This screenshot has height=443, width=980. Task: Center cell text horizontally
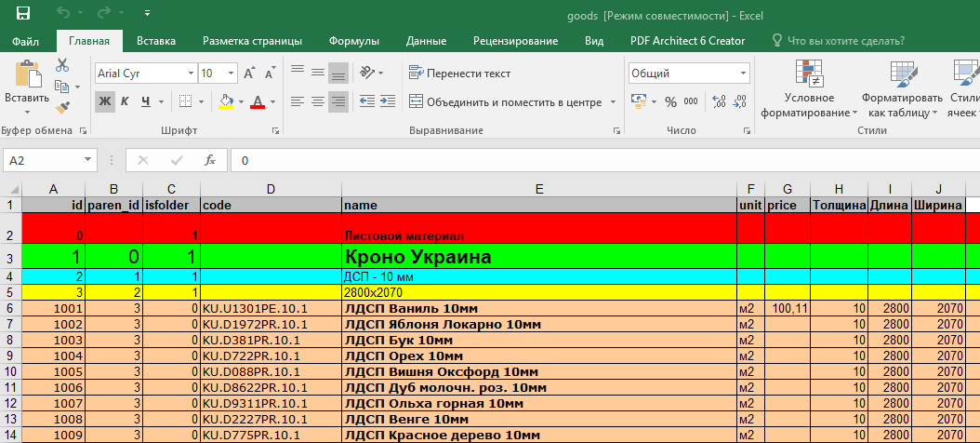click(x=318, y=101)
